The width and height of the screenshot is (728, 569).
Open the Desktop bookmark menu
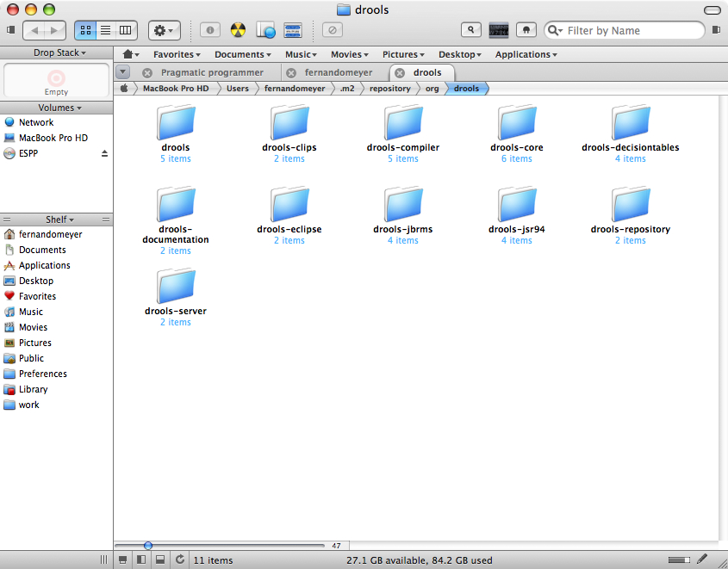460,55
